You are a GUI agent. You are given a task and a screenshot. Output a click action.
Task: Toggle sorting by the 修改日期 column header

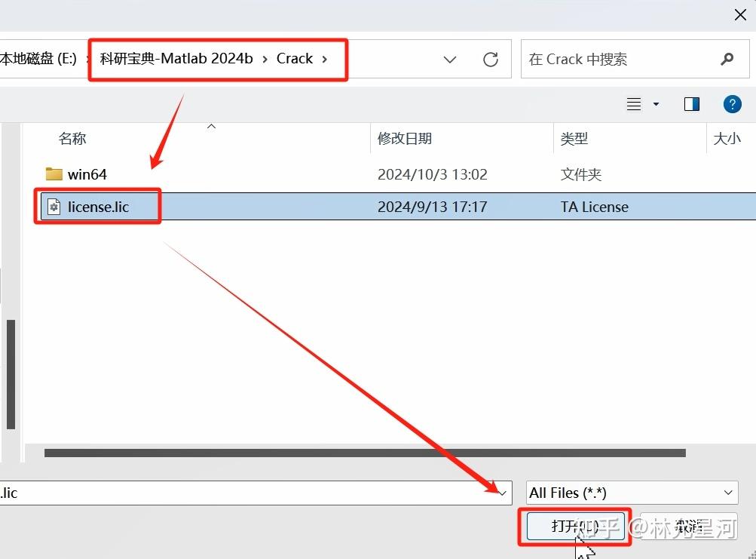click(404, 138)
